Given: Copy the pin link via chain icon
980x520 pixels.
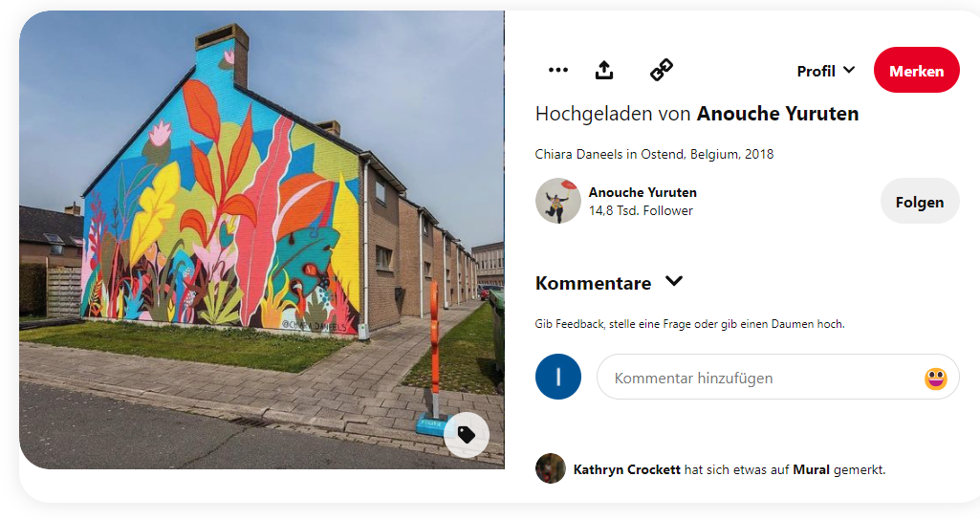Looking at the screenshot, I should click(x=662, y=70).
